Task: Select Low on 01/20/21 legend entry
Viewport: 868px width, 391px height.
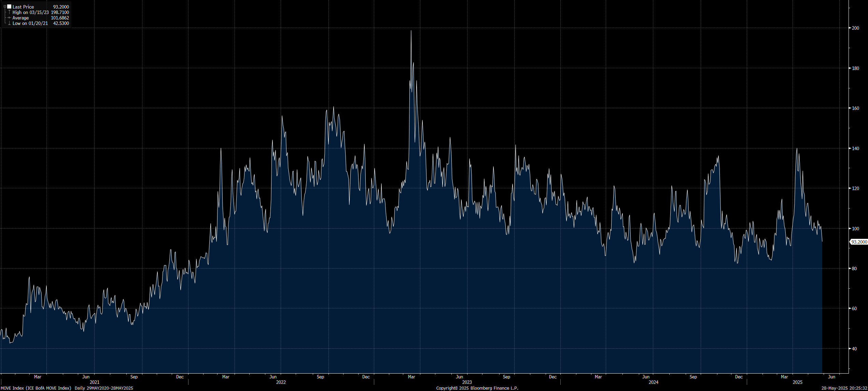Action: pos(30,23)
